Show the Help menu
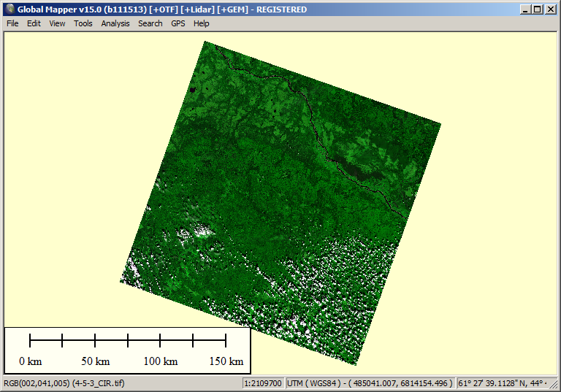This screenshot has height=392, width=561. [202, 23]
